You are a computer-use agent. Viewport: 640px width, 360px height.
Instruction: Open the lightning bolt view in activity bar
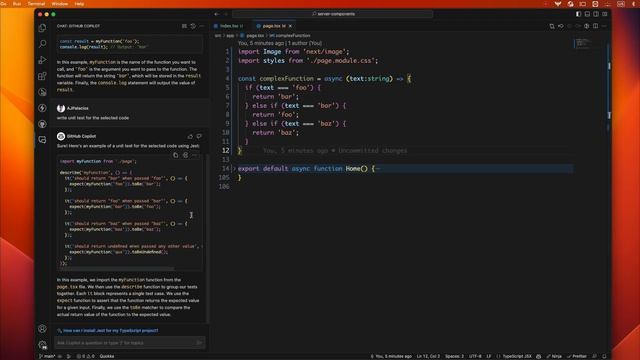(42, 108)
